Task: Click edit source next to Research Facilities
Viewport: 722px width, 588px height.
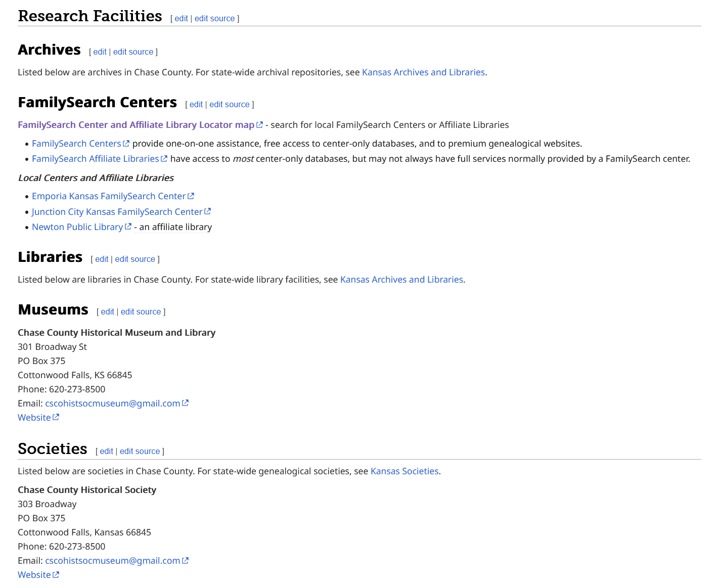Action: [214, 18]
